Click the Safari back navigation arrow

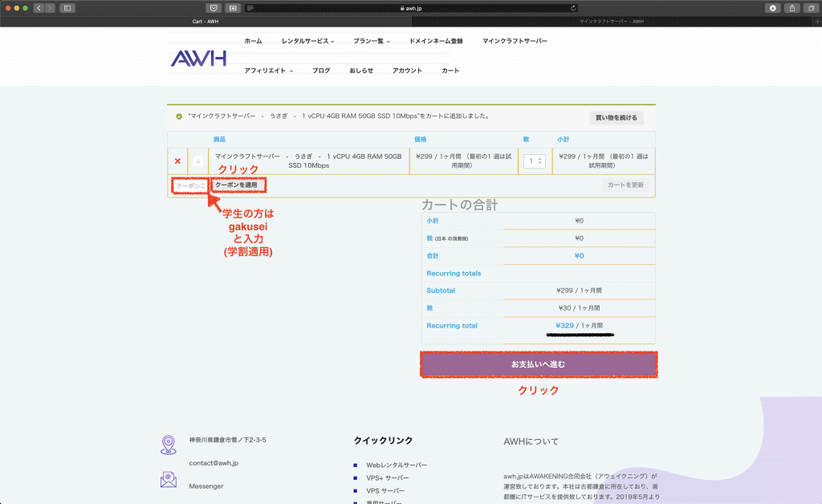click(x=39, y=8)
